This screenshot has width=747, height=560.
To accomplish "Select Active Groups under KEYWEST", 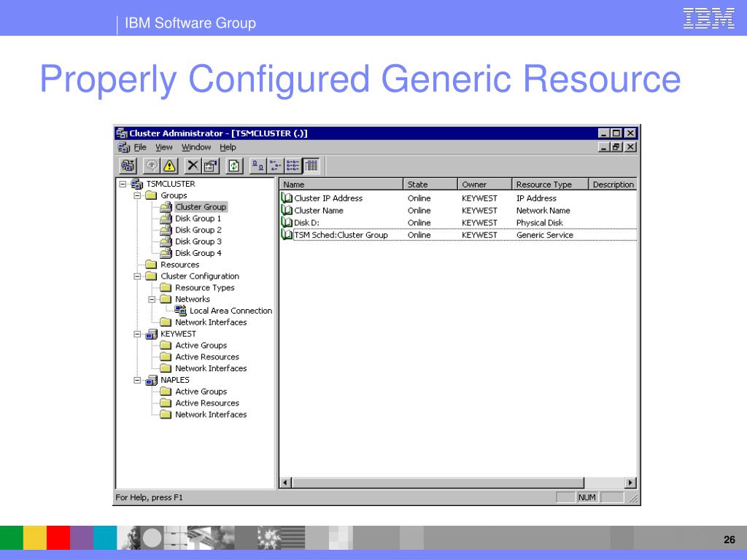I will coord(201,345).
